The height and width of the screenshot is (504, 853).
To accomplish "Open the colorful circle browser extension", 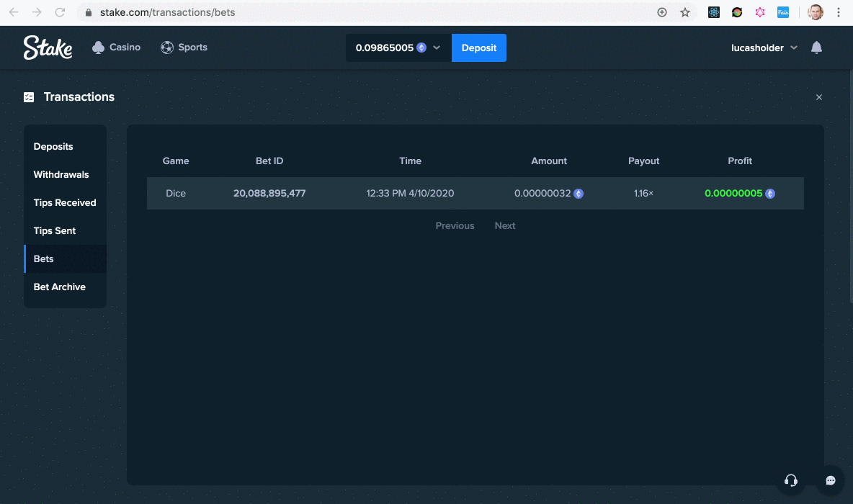I will 736,12.
